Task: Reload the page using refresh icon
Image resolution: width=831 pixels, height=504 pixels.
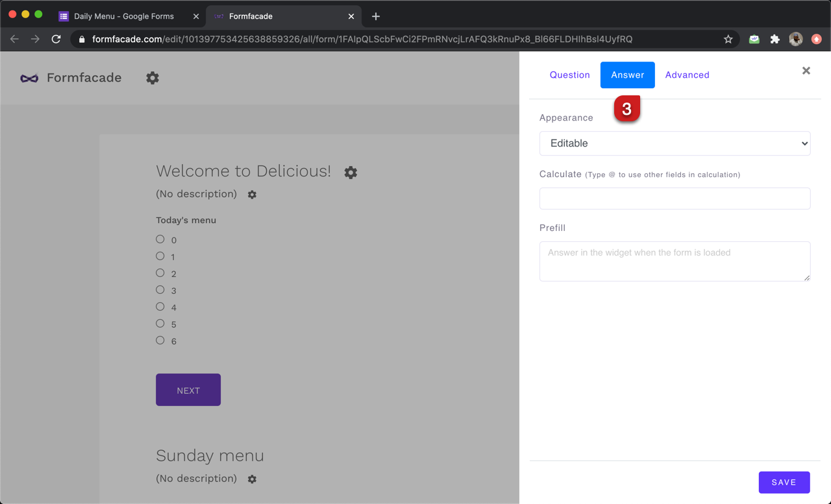Action: pos(56,40)
